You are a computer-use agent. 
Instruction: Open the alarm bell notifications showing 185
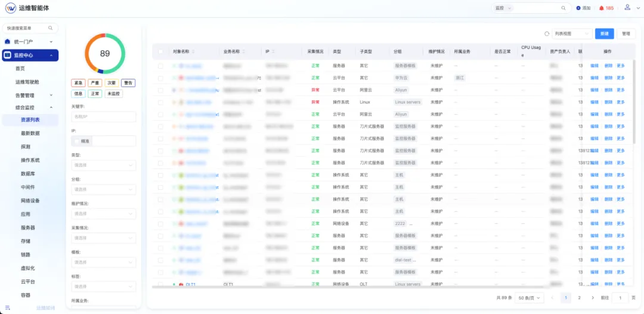606,8
